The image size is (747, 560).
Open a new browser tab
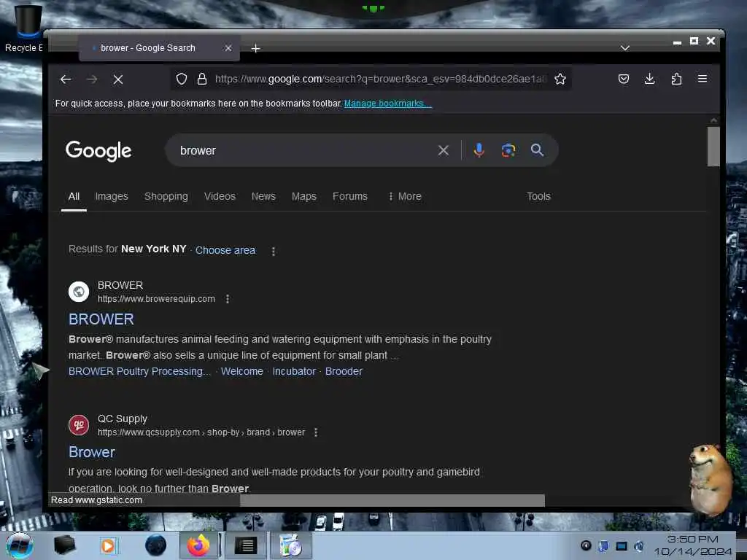255,49
